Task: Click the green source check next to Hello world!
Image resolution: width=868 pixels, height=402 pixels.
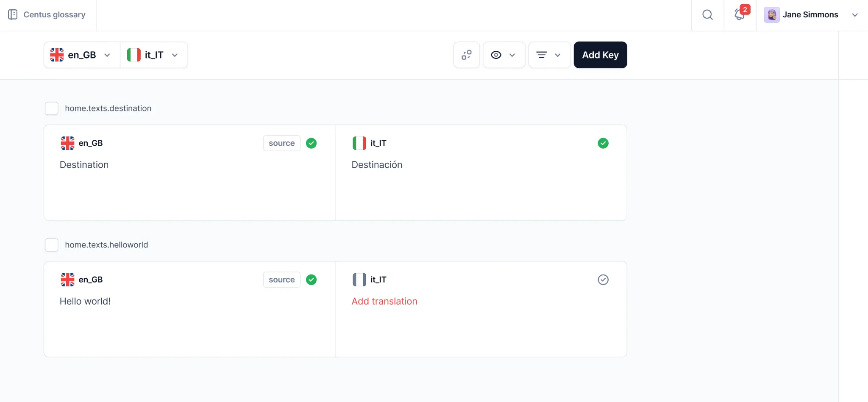Action: 312,280
